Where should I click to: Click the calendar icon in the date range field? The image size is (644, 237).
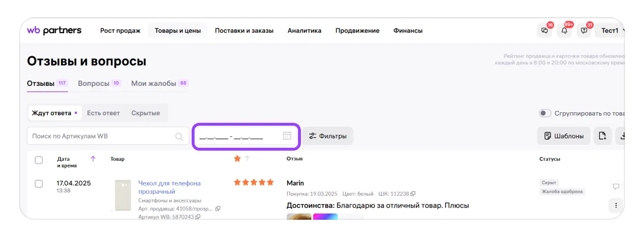(287, 136)
